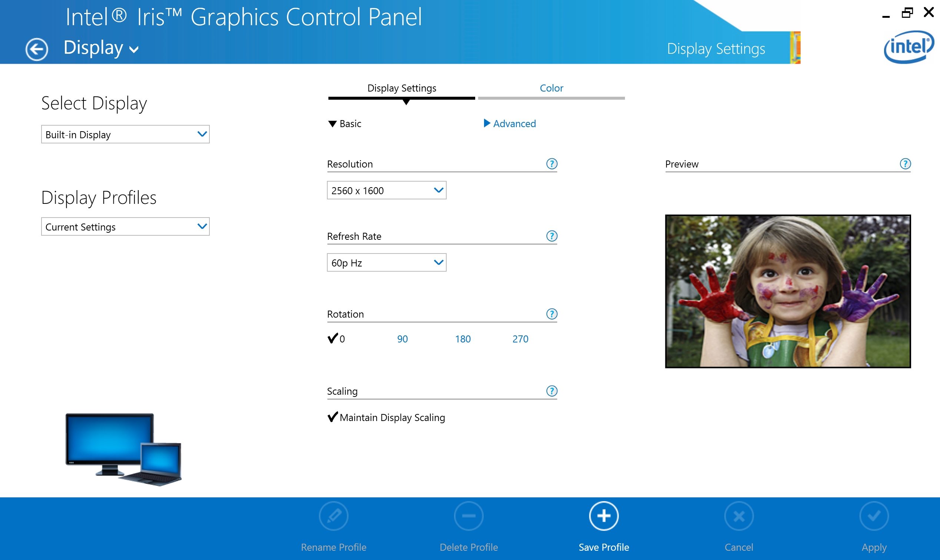Click the Save Profile plus icon
940x560 pixels.
(603, 516)
